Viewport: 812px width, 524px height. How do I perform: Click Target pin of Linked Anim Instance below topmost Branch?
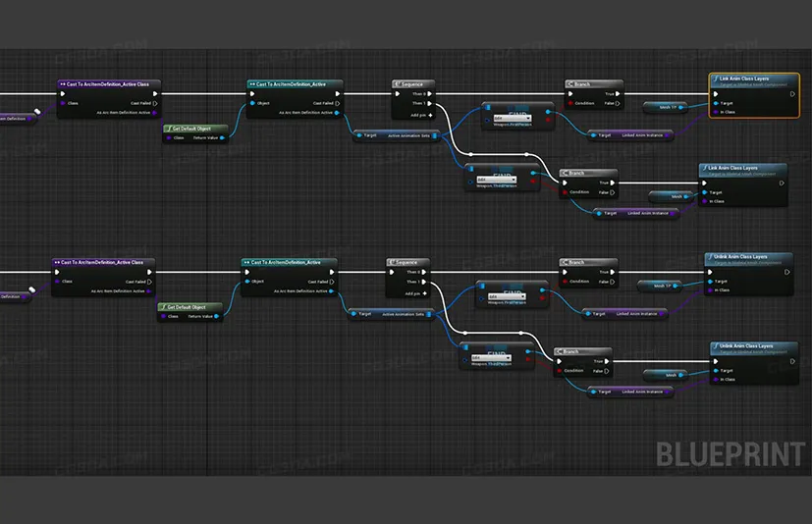pyautogui.click(x=593, y=135)
